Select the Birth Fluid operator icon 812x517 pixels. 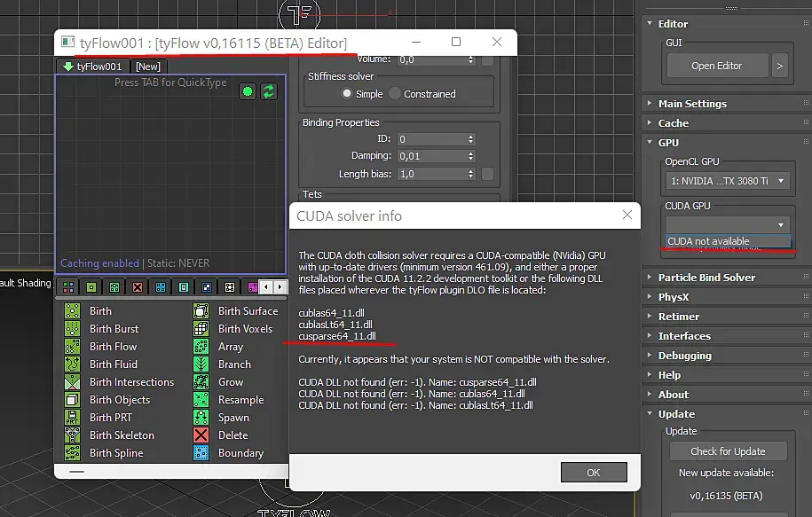point(72,364)
